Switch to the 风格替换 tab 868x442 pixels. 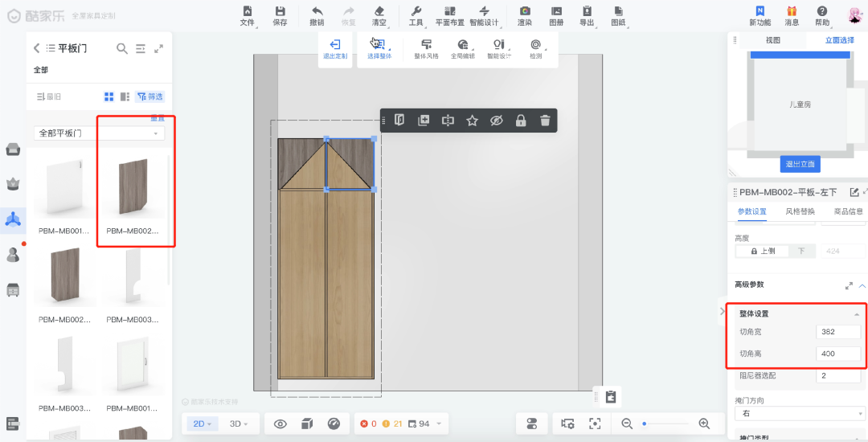[x=800, y=211]
